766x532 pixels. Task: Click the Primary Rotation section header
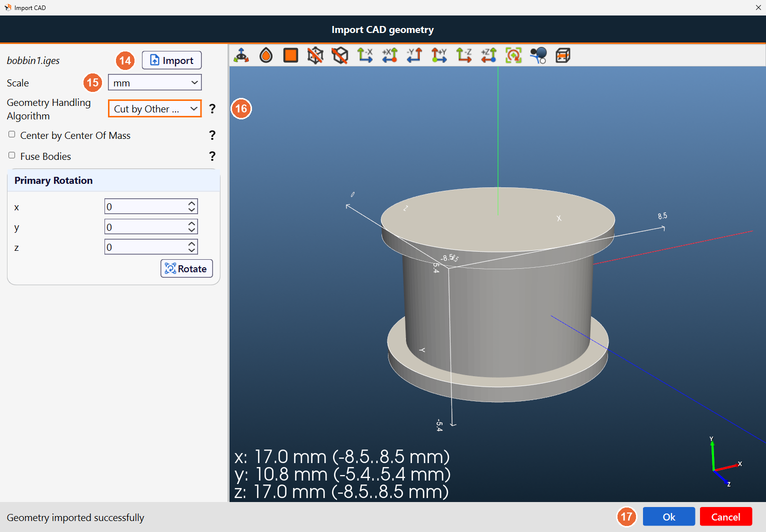(114, 180)
